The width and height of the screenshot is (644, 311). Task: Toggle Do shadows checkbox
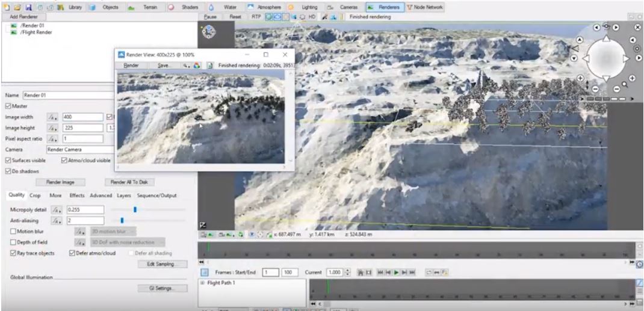8,171
